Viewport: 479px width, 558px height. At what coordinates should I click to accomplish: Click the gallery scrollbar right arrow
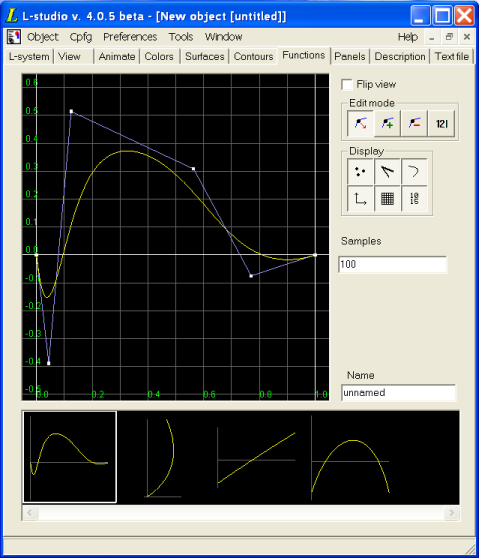[x=452, y=513]
